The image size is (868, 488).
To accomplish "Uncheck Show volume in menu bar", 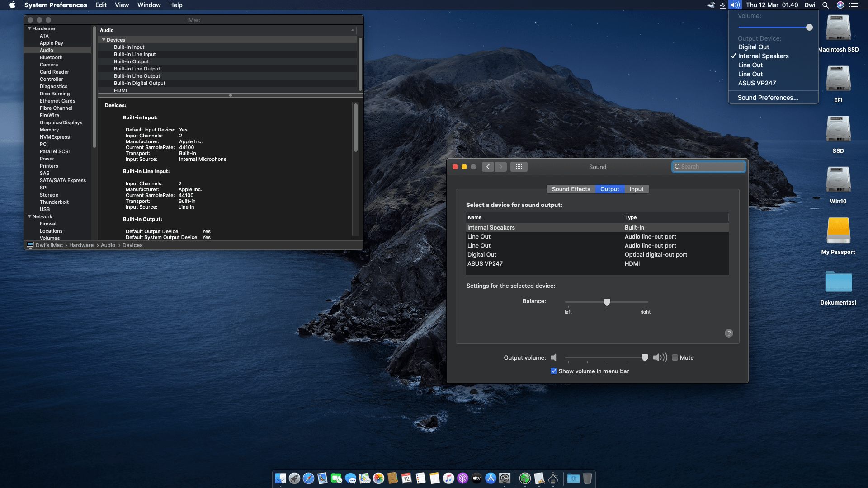I will tap(554, 371).
